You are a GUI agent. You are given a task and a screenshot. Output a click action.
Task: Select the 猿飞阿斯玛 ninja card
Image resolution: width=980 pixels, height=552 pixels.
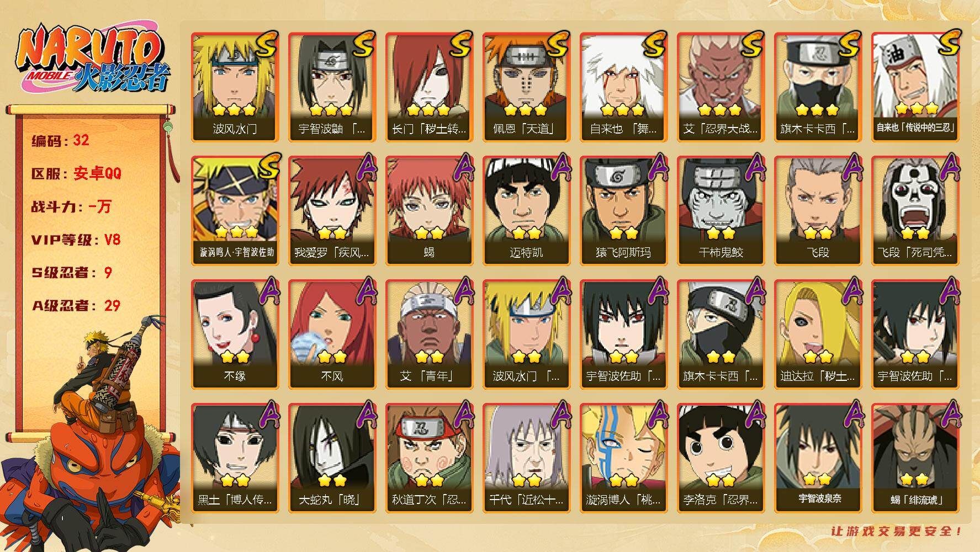coord(624,211)
